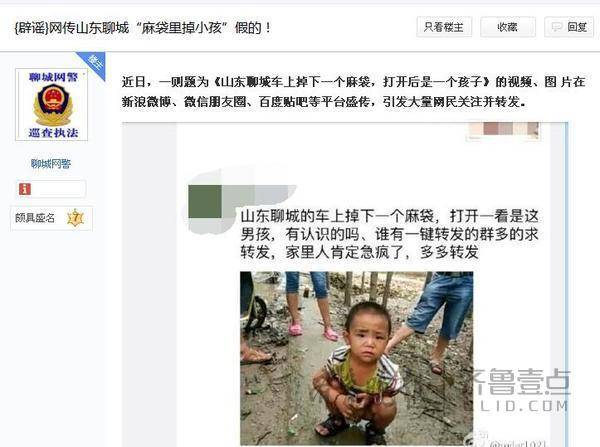The width and height of the screenshot is (600, 447).
Task: Click the blurred thumbnails atop embedded screenshot
Action: click(504, 131)
